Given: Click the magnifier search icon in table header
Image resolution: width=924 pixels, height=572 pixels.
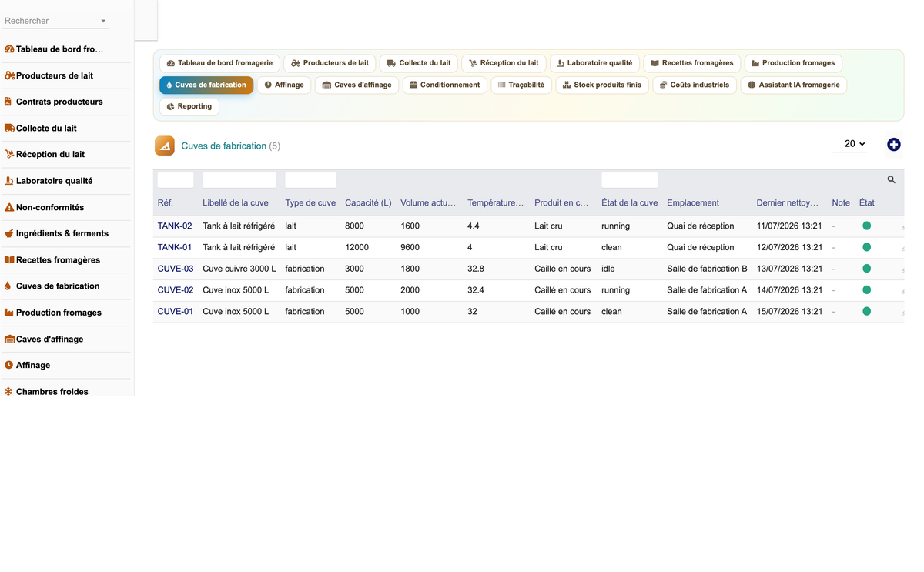Looking at the screenshot, I should 892,179.
